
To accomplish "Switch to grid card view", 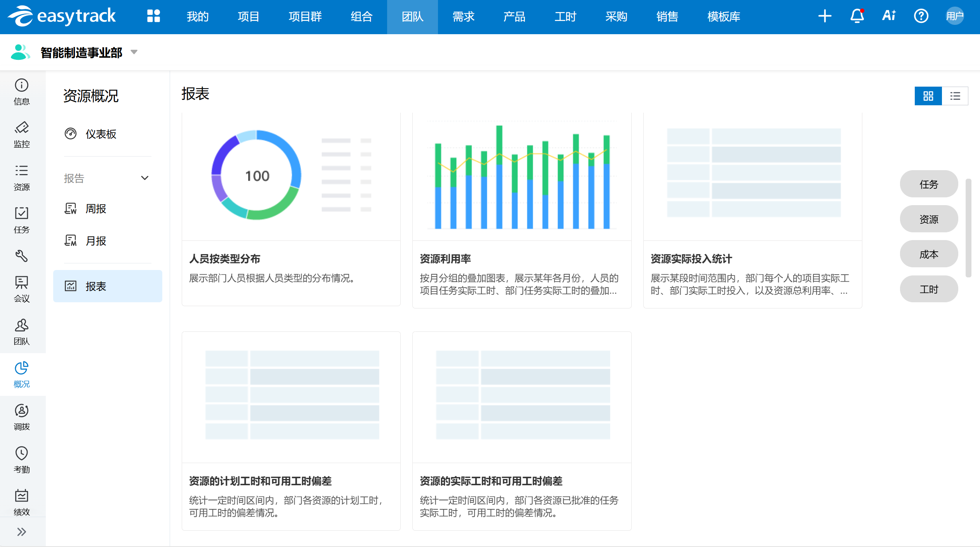I will (x=928, y=96).
